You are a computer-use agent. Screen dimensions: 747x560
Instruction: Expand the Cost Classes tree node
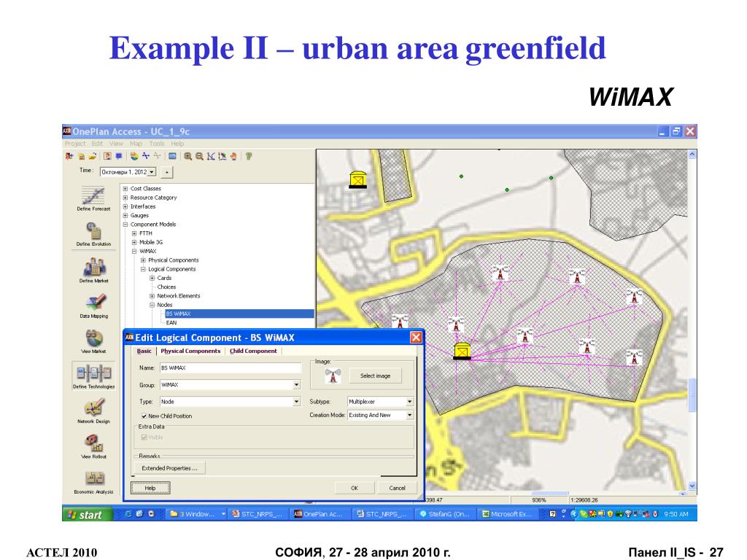pyautogui.click(x=125, y=189)
